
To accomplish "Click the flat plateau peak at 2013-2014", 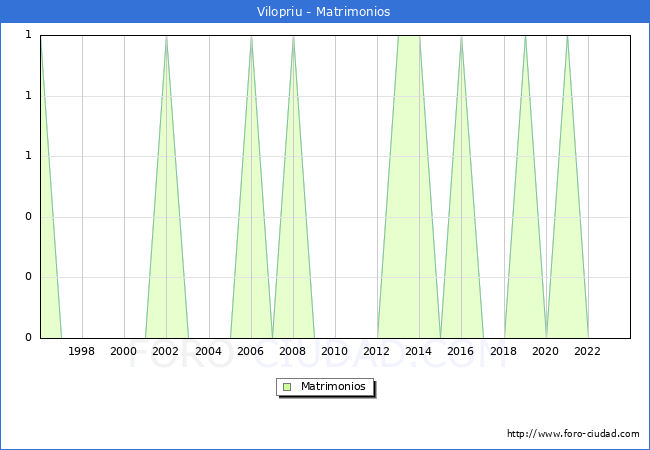I will [409, 37].
